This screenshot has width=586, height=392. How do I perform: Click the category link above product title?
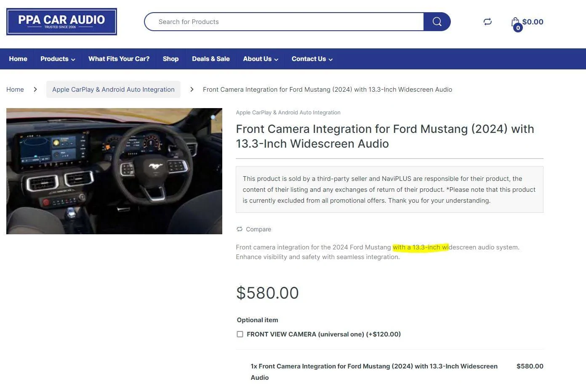click(x=288, y=113)
